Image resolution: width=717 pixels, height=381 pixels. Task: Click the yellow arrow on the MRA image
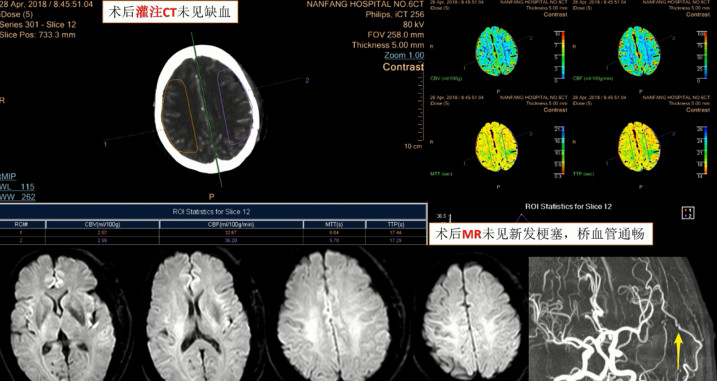pyautogui.click(x=679, y=351)
